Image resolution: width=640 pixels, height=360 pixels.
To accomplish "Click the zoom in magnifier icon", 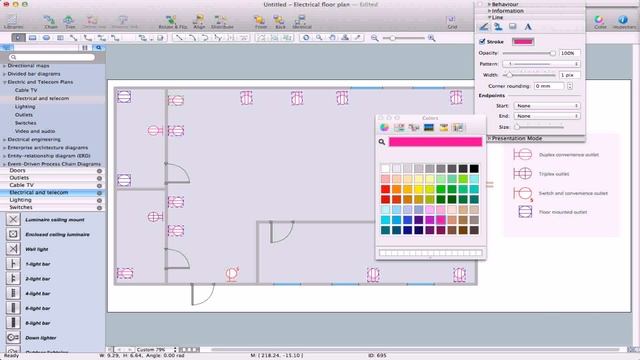I will tap(431, 38).
